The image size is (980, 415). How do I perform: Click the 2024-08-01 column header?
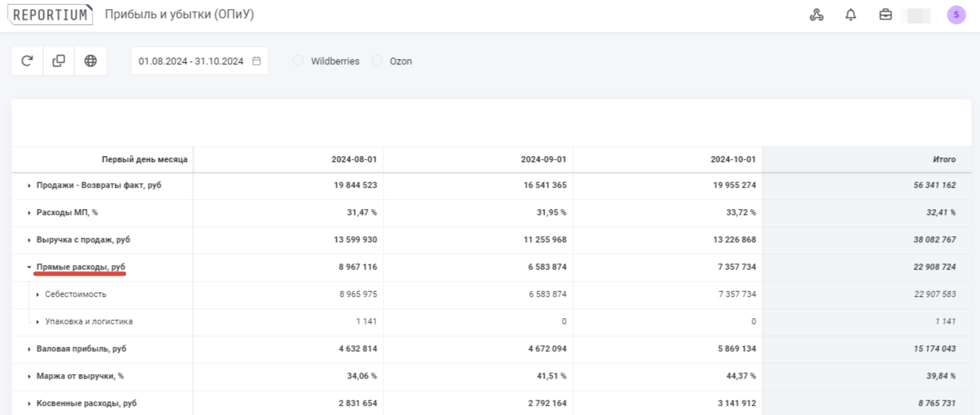pyautogui.click(x=354, y=160)
